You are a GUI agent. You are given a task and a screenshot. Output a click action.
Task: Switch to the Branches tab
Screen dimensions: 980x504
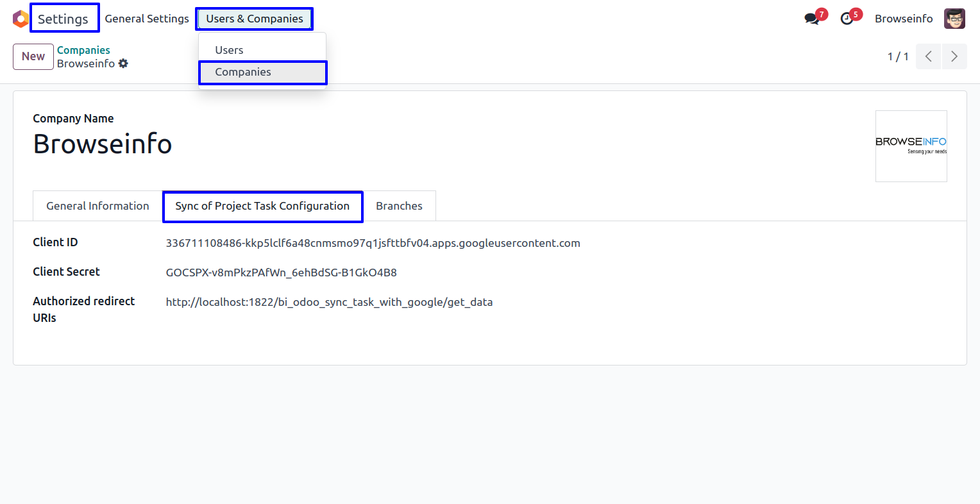coord(399,206)
